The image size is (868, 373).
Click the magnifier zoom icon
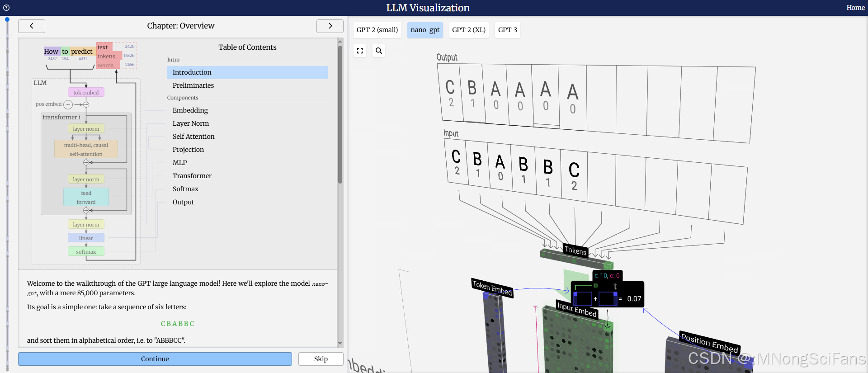pyautogui.click(x=379, y=51)
